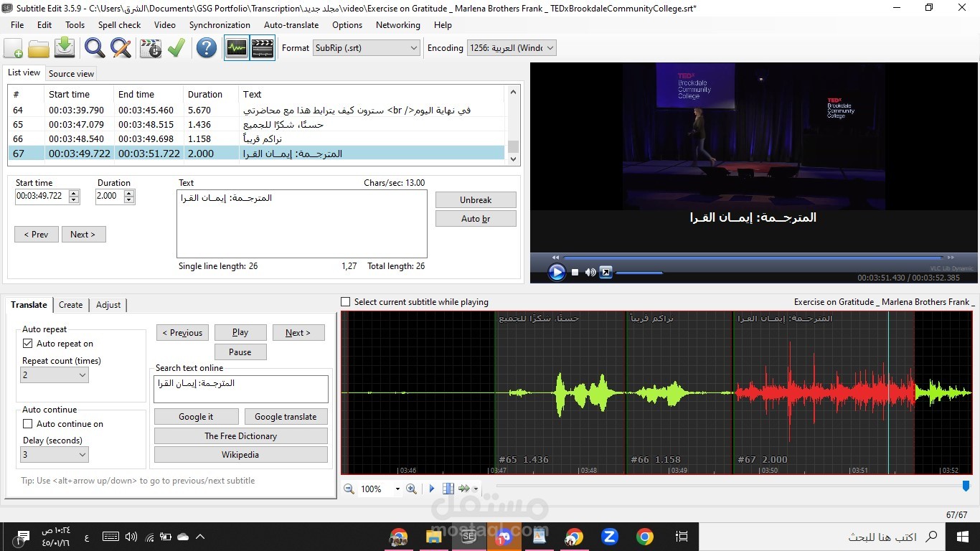Save subtitle with green arrow icon
Screen dimensions: 980x551
65,48
